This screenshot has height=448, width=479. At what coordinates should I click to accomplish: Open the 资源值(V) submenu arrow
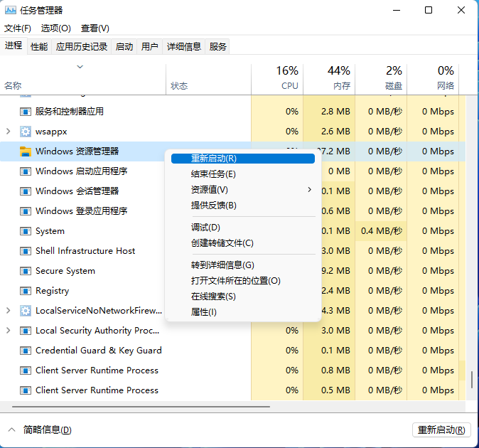pos(309,189)
